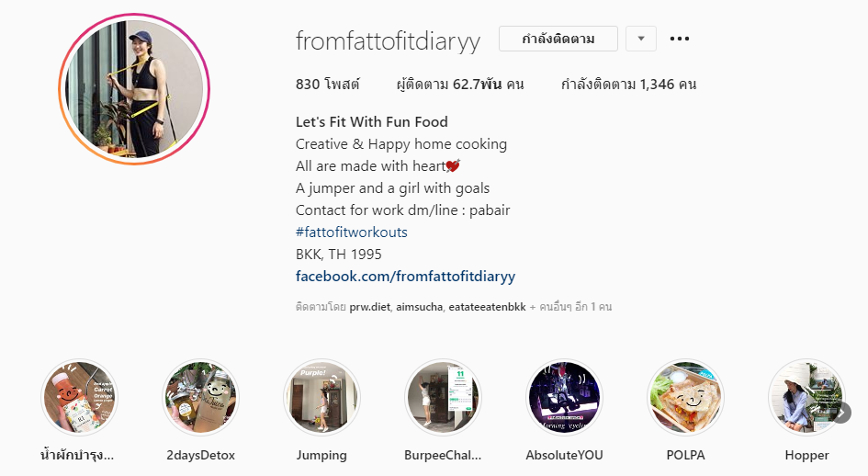Open the AbsoluteYOU cycling highlight
868x476 pixels.
click(564, 397)
